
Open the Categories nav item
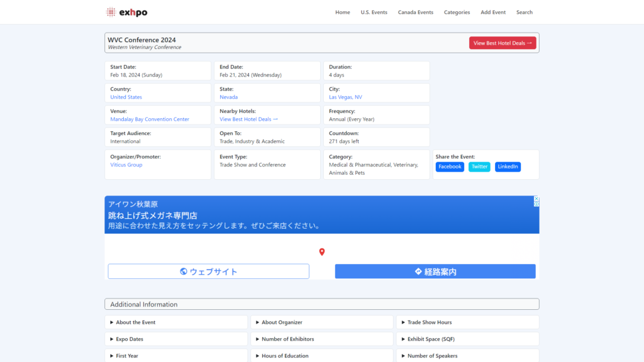point(457,13)
